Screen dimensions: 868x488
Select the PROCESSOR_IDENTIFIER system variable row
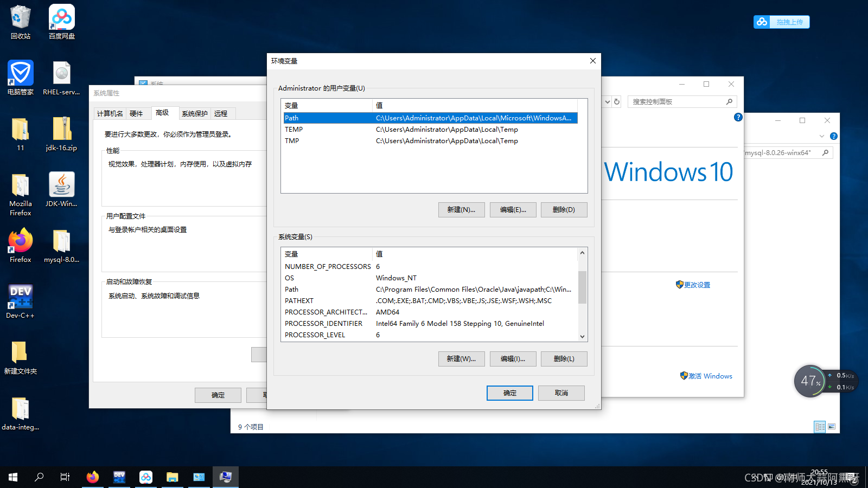(x=431, y=323)
